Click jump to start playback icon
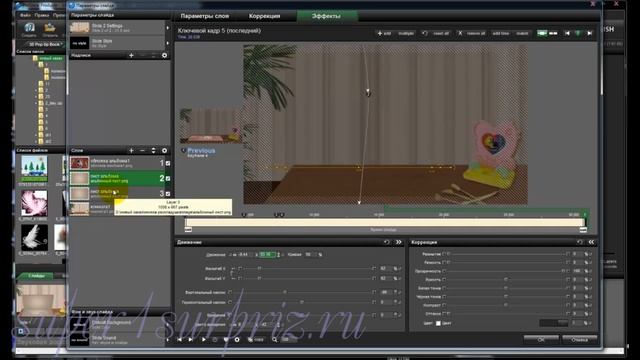Viewport: 640px width, 360px height. coord(180,339)
